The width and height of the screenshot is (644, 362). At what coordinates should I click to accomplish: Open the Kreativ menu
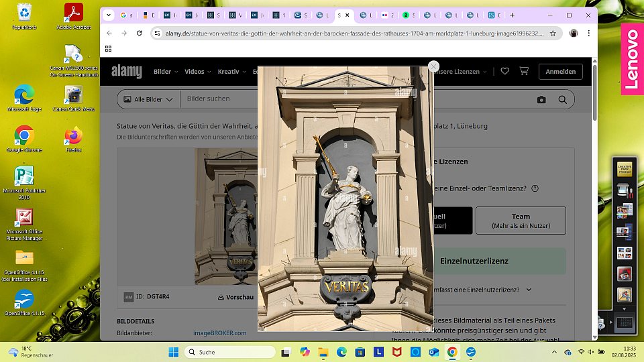coord(231,72)
